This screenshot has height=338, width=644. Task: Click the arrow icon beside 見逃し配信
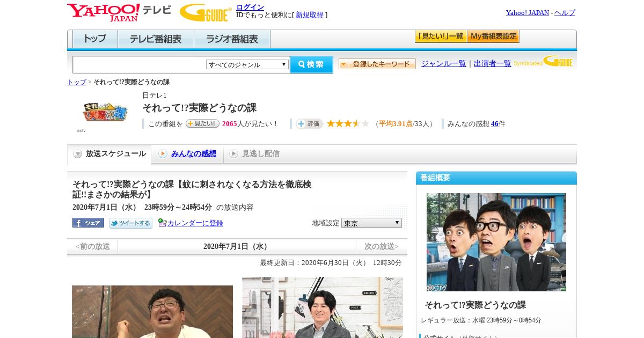pos(233,154)
